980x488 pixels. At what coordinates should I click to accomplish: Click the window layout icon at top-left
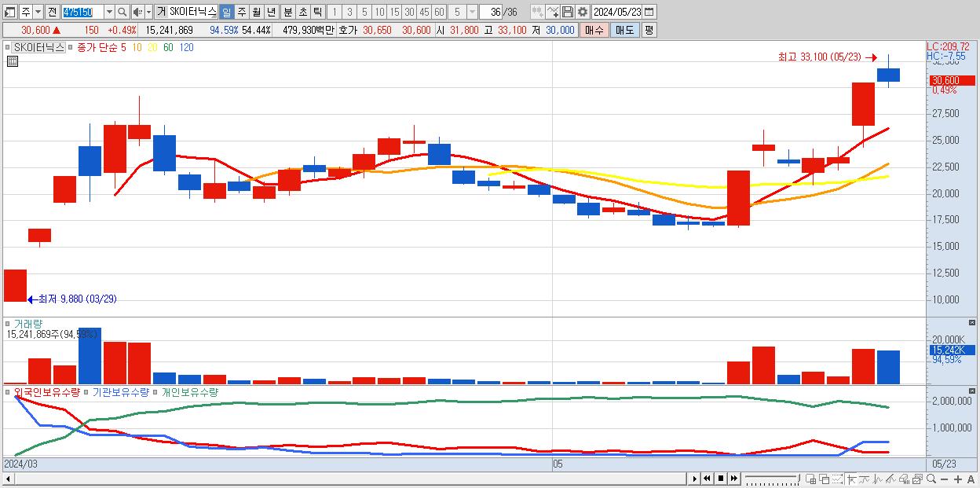tap(9, 12)
